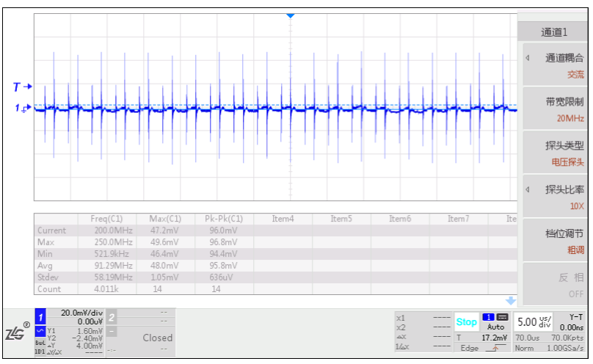This screenshot has height=364, width=593.
Task: Click the Norm acquisition mode label
Action: [524, 348]
